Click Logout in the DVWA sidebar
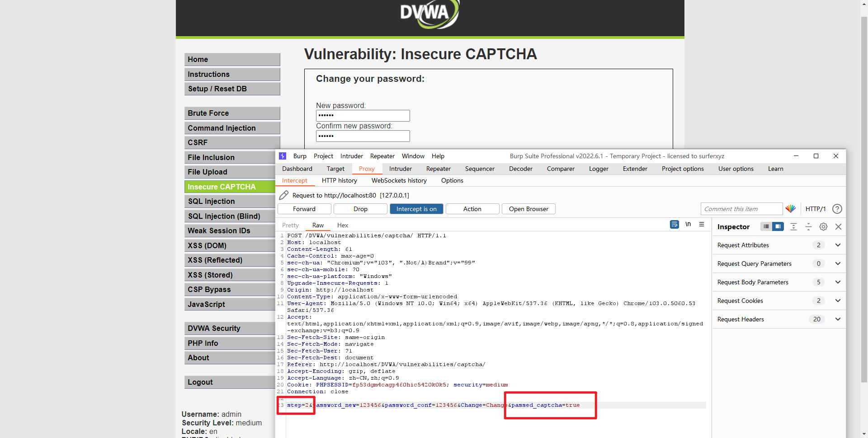This screenshot has height=438, width=868. pos(230,382)
